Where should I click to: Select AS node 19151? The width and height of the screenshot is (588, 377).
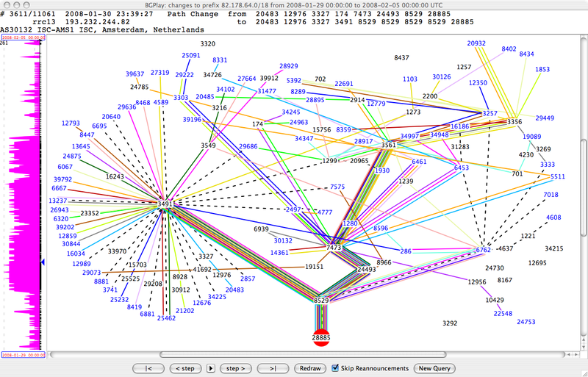tap(314, 267)
